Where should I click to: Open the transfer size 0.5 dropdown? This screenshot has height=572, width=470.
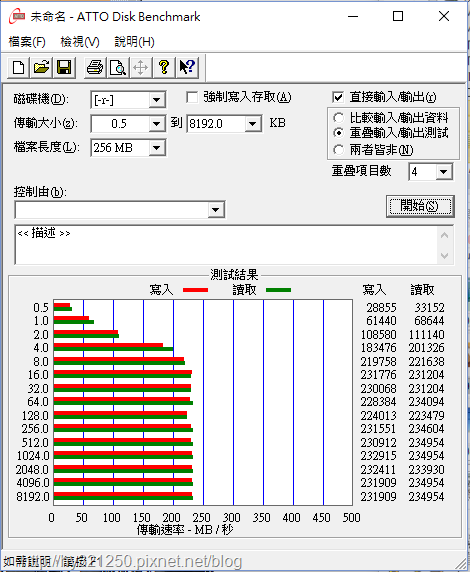(157, 124)
